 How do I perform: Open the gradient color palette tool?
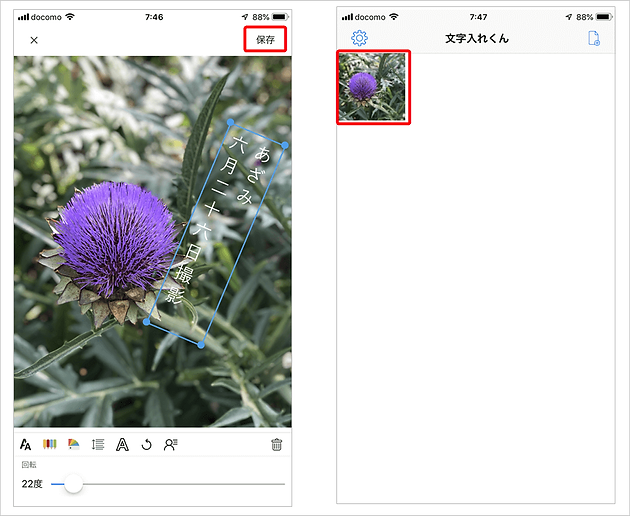point(74,444)
